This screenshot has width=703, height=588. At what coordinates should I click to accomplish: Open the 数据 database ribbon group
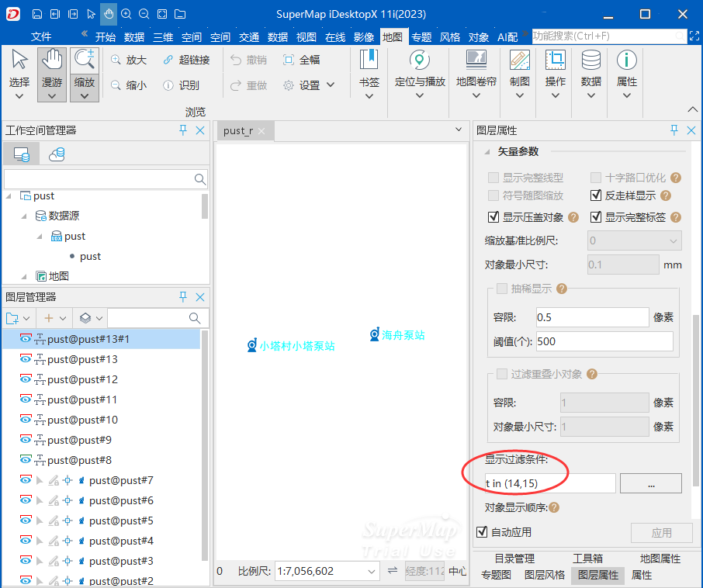pos(591,74)
